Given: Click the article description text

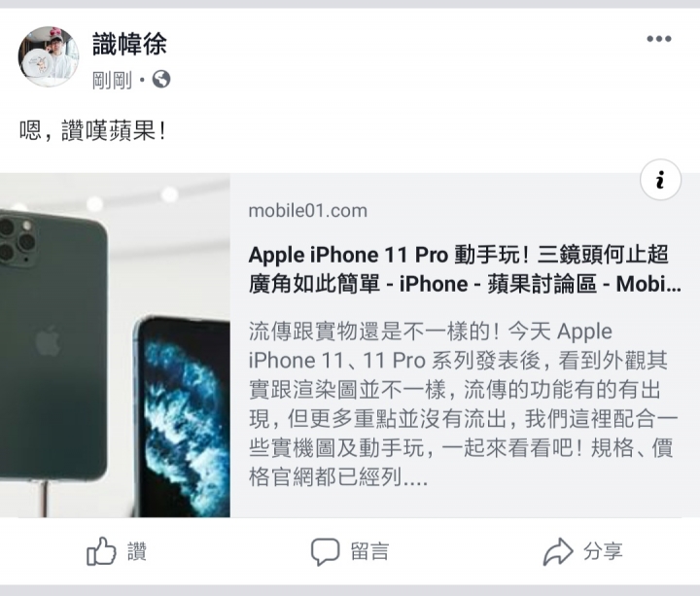Looking at the screenshot, I should (463, 404).
